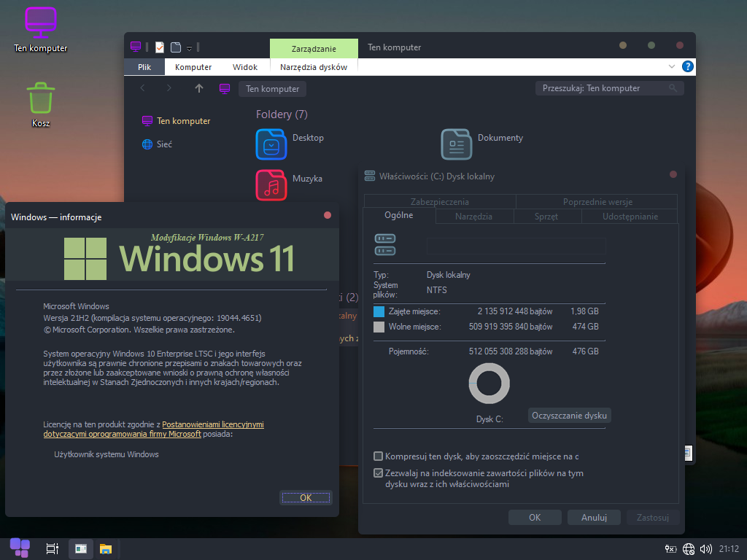747x560 pixels.
Task: Uncheck the file content indexing checkbox
Action: pyautogui.click(x=378, y=473)
